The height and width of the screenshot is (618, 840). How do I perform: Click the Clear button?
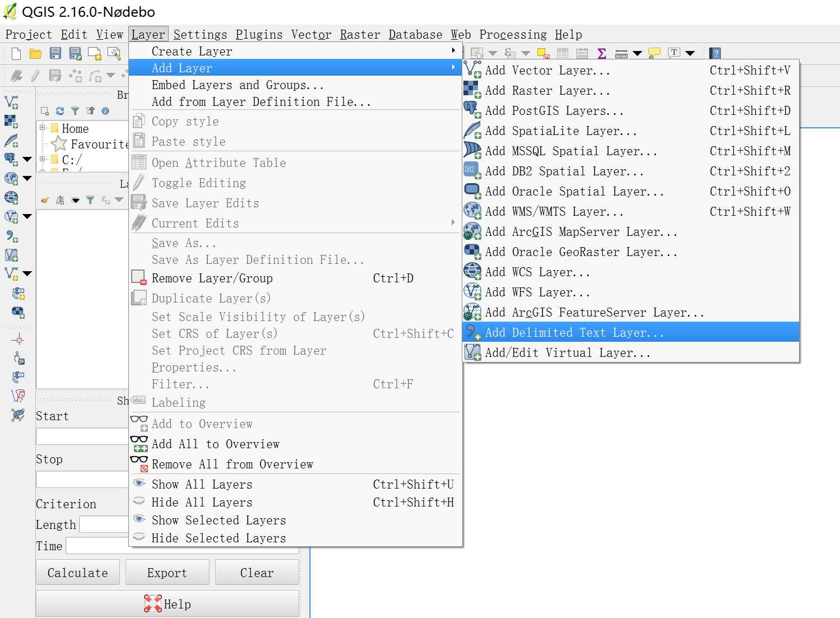pos(257,573)
